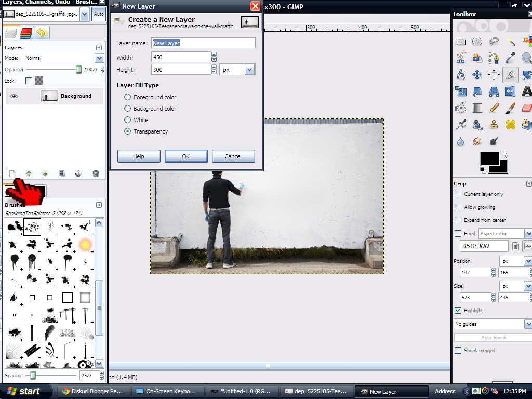The image size is (532, 399).
Task: Select the Paintbrush tool
Action: point(510,108)
